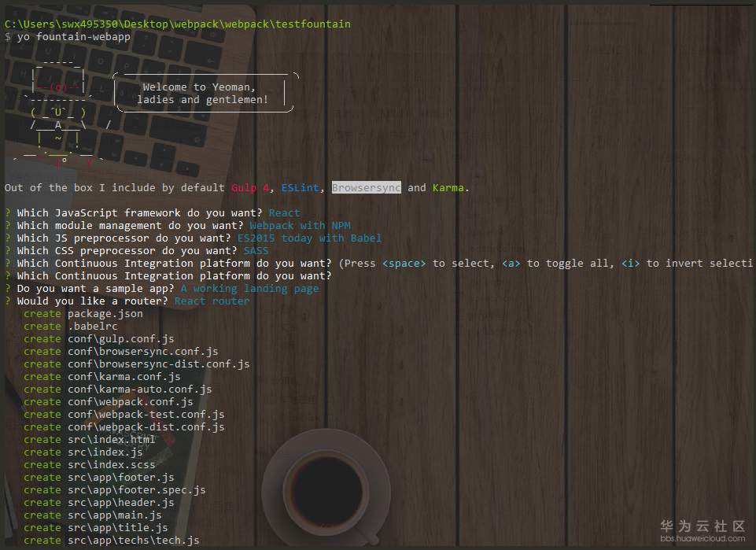Click 'conf\karma.conf.js' line

(x=124, y=376)
